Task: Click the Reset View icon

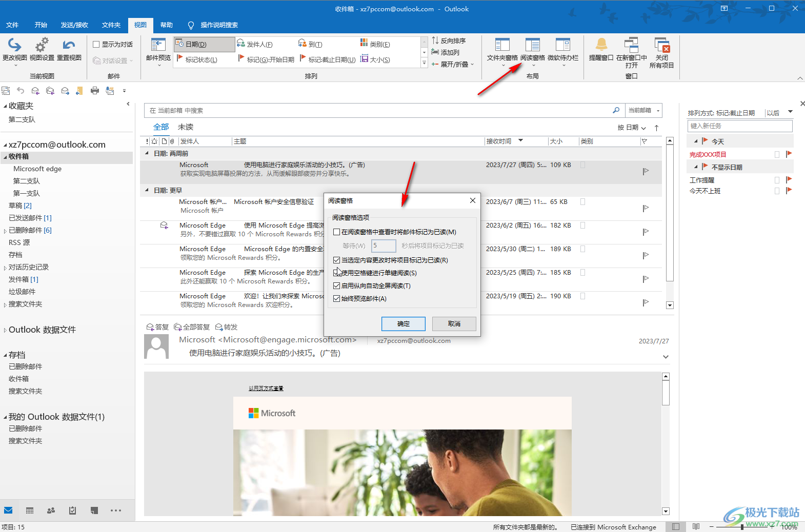Action: tap(69, 50)
